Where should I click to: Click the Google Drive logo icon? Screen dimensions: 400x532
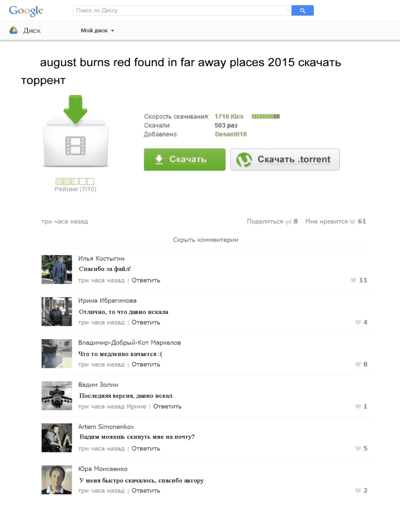pyautogui.click(x=14, y=30)
